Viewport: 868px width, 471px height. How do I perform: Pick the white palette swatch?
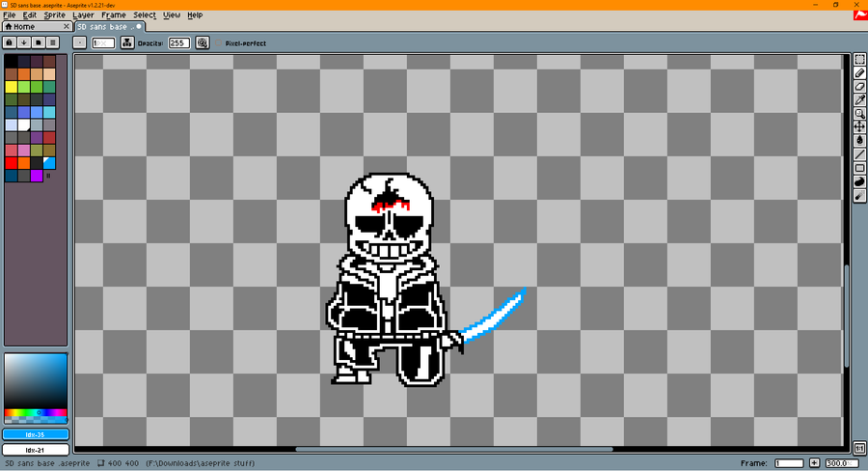coord(24,125)
